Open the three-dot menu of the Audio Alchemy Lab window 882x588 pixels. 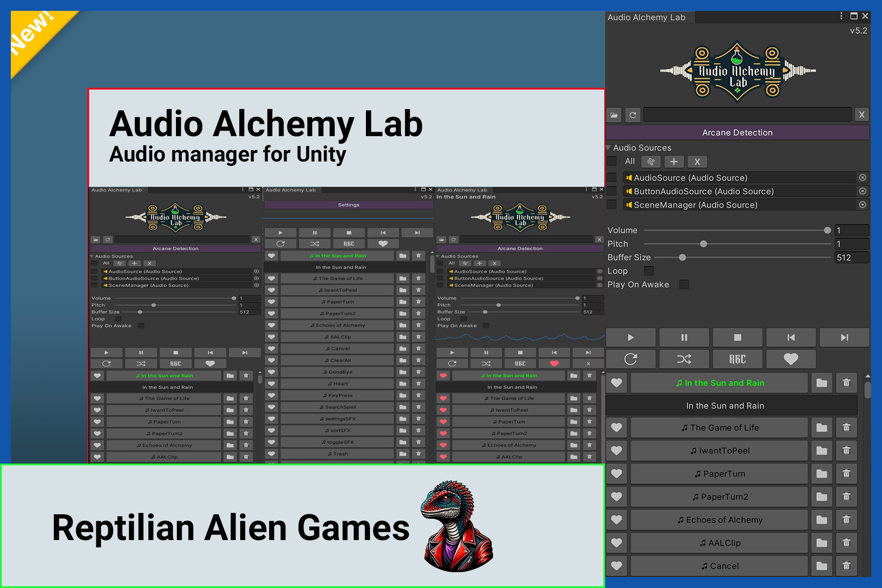(x=841, y=16)
